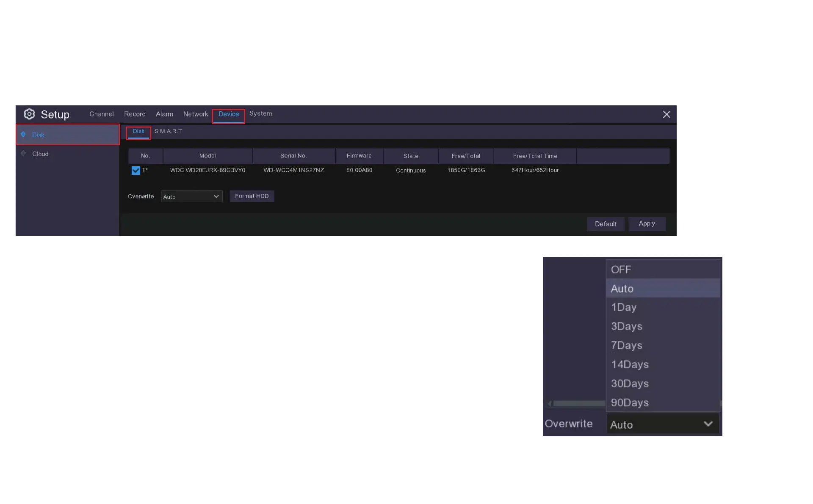Click the Default button

(606, 224)
